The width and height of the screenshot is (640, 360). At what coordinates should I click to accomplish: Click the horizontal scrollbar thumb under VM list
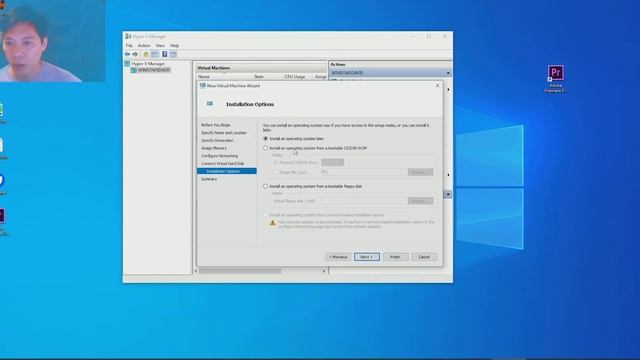tap(240, 271)
